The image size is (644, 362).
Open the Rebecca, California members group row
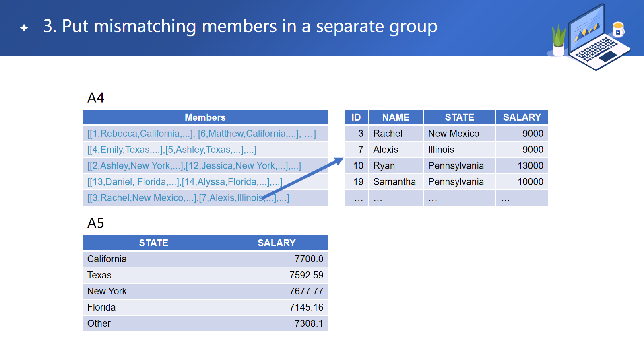coord(201,134)
